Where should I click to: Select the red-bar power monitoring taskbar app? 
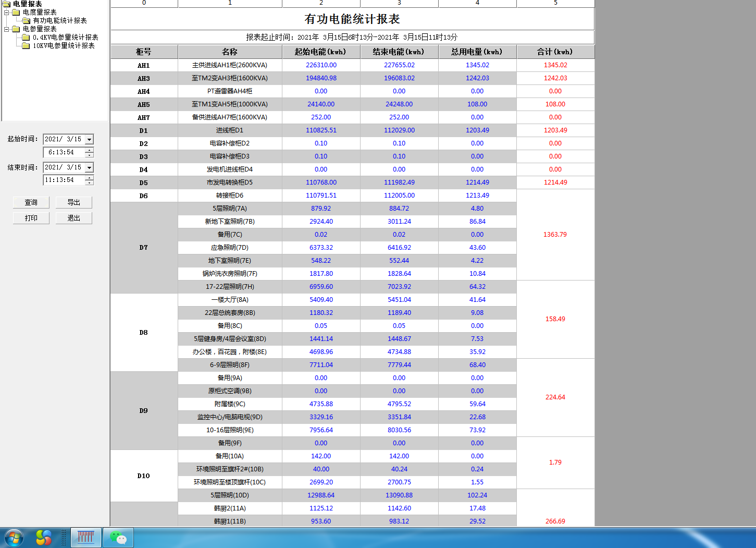(85, 538)
